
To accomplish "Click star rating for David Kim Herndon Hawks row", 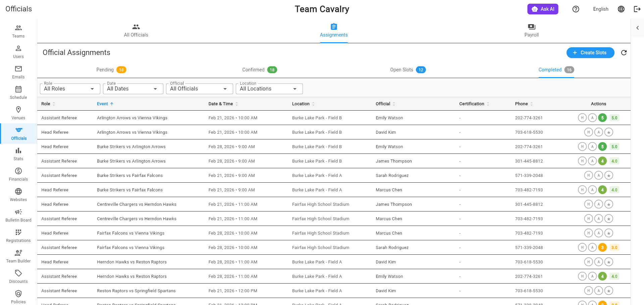I will pyautogui.click(x=609, y=262).
